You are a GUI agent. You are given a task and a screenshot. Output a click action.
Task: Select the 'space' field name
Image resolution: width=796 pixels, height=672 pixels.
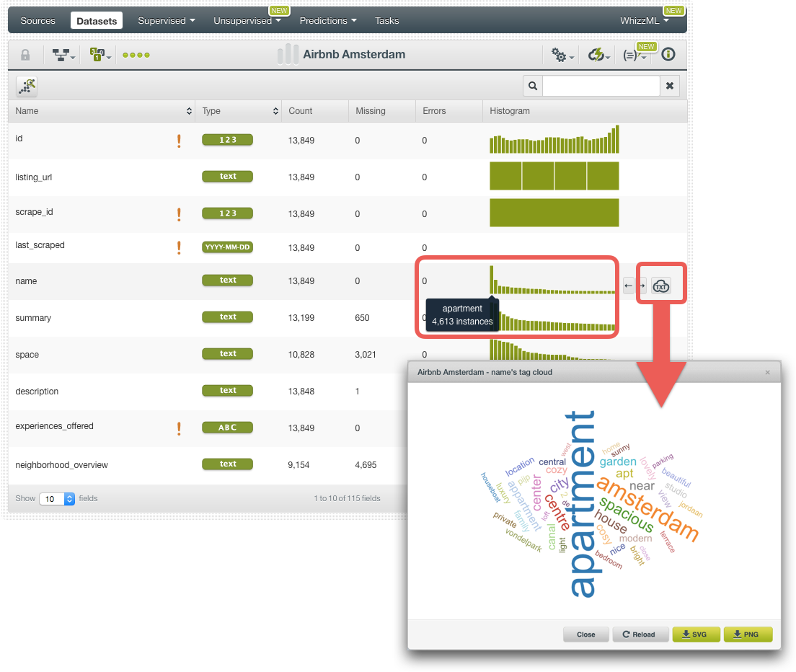pos(27,355)
